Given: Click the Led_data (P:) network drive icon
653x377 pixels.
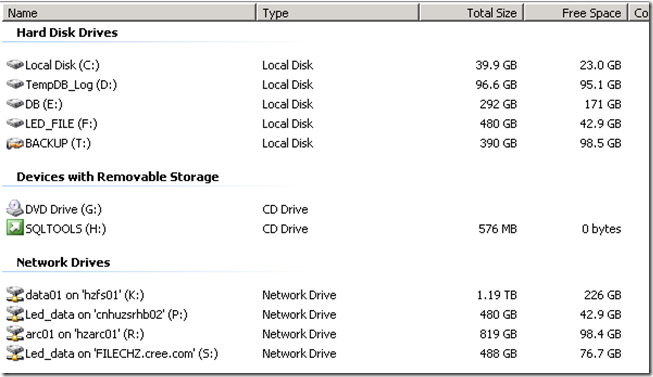Looking at the screenshot, I should pos(15,314).
